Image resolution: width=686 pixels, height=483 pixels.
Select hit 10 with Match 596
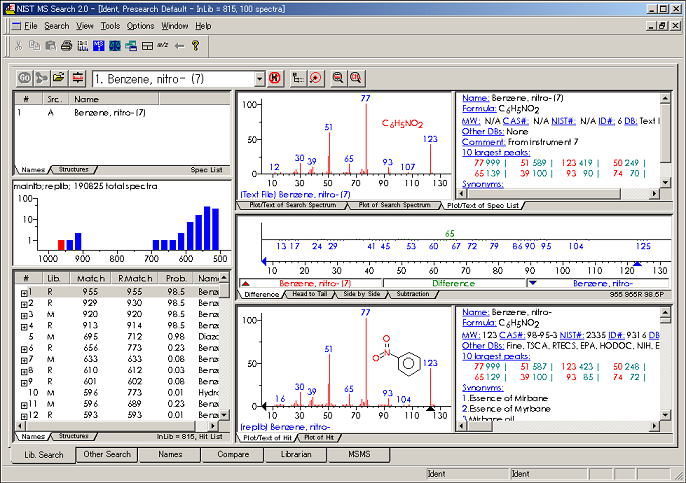(x=117, y=392)
